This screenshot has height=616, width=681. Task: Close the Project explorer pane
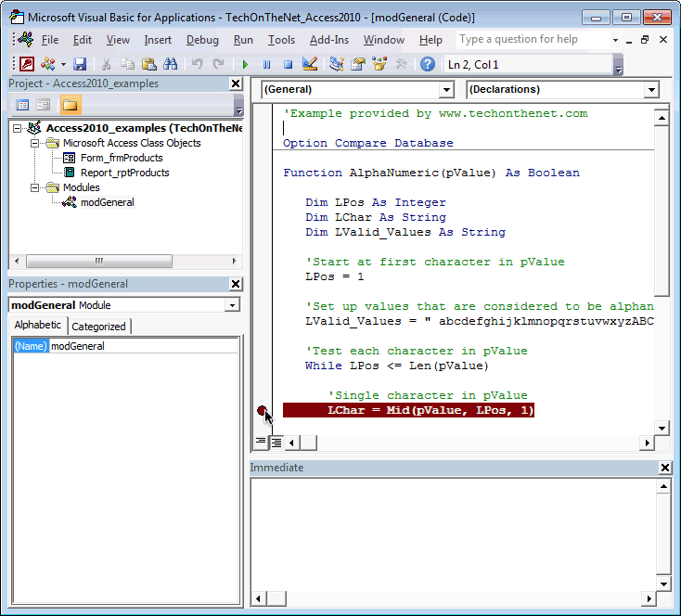coord(236,83)
